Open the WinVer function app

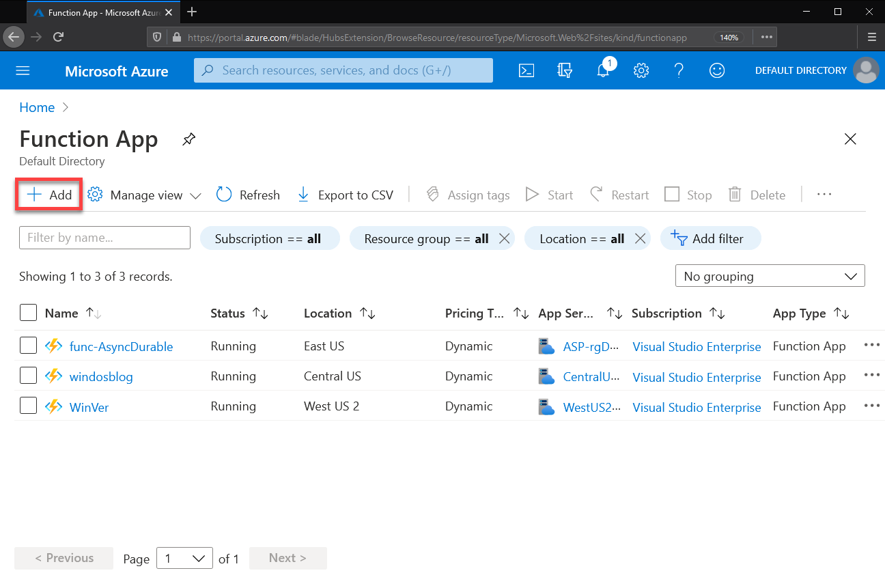pos(89,407)
